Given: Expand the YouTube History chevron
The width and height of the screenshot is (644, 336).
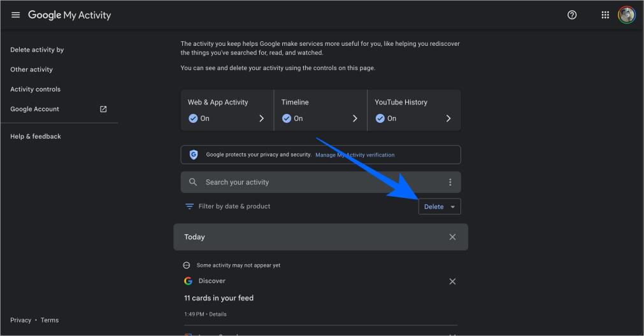Looking at the screenshot, I should (448, 118).
